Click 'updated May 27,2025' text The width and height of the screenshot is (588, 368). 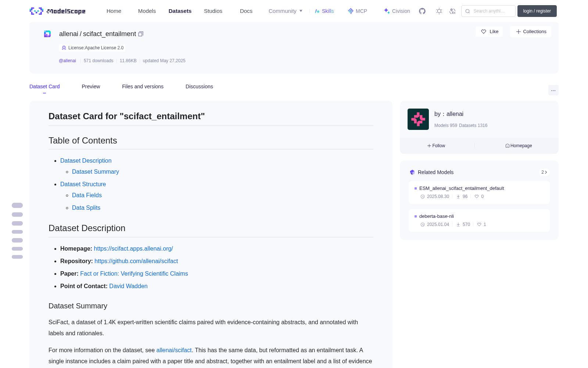coord(164,61)
